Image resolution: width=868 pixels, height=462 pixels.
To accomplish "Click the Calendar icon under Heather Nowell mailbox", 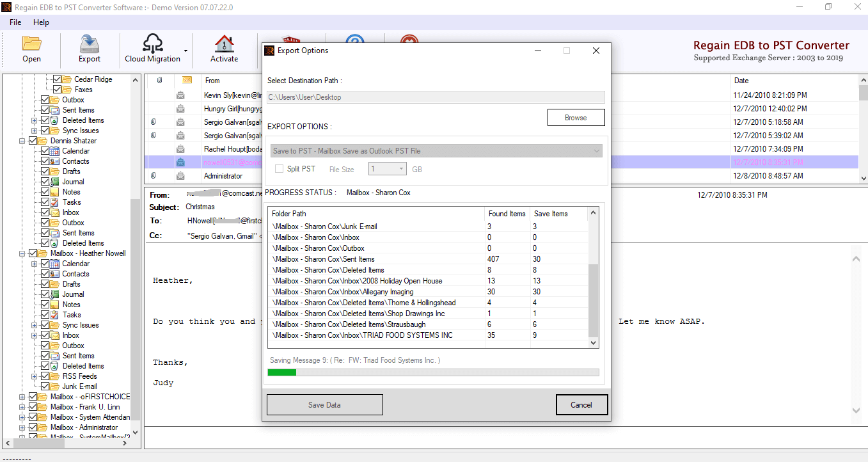I will pyautogui.click(x=55, y=264).
